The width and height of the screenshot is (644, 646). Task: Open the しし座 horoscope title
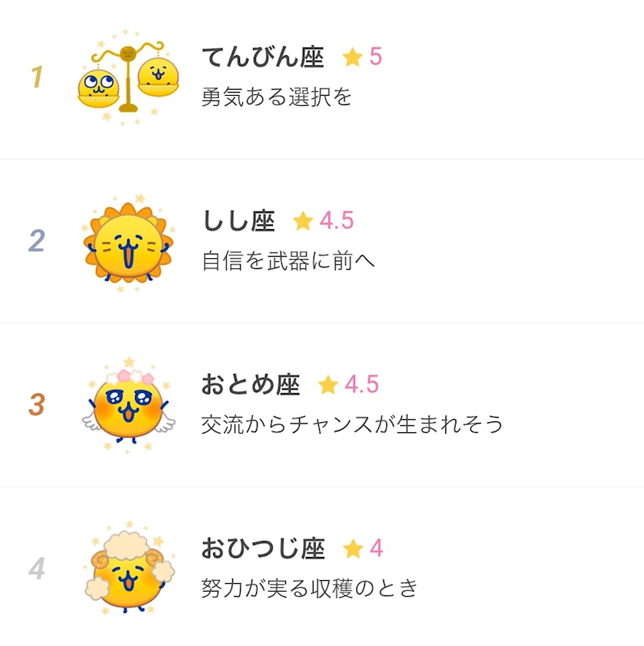coord(238,221)
